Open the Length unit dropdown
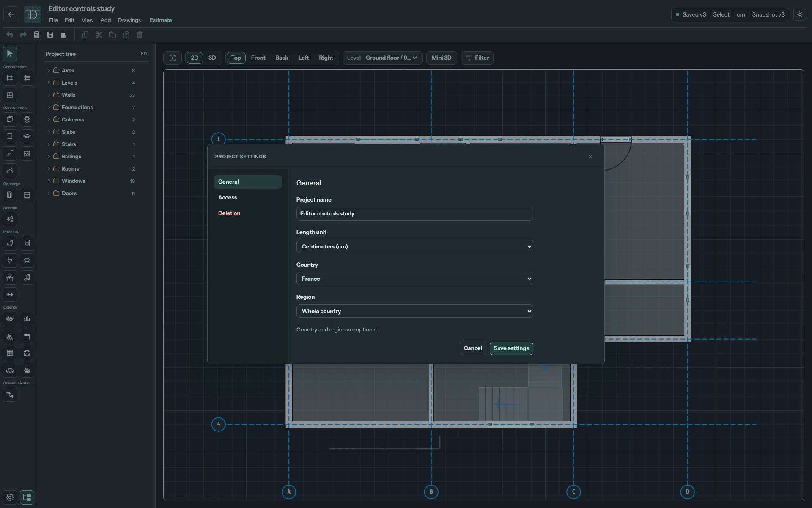The width and height of the screenshot is (812, 508). click(414, 246)
